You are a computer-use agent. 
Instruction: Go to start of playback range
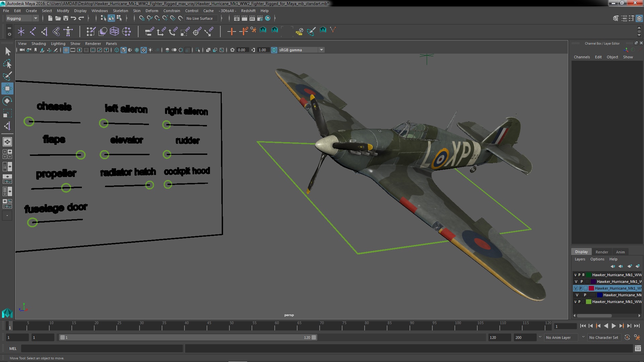click(583, 326)
